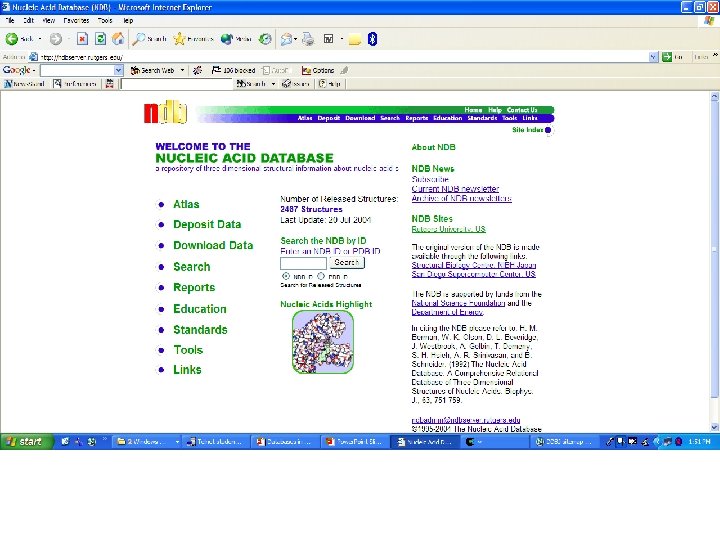Click the NDB ID search input field
Image resolution: width=720 pixels, height=540 pixels.
[303, 263]
